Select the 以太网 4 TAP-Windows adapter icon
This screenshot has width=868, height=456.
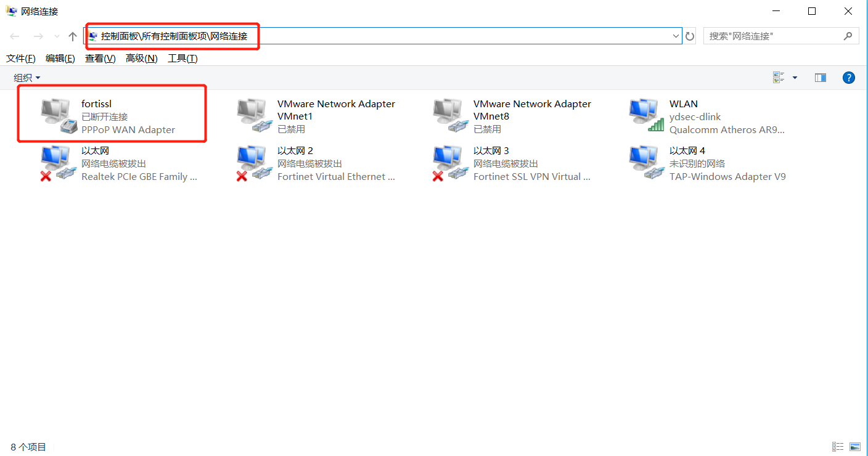click(647, 163)
